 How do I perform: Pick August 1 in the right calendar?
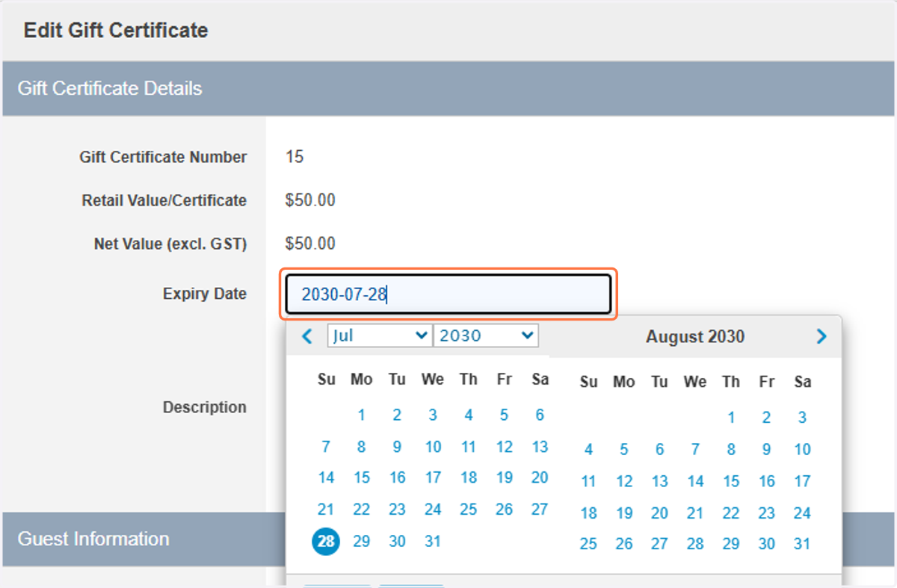point(731,418)
